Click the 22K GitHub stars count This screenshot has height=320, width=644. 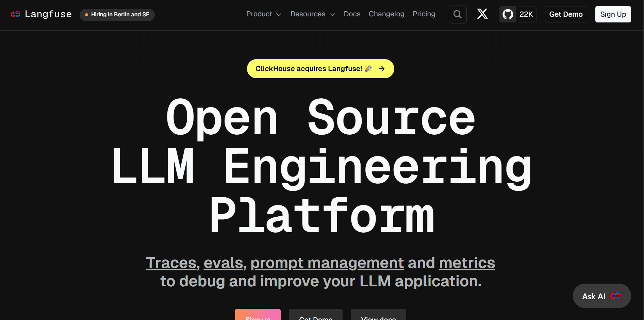(526, 14)
